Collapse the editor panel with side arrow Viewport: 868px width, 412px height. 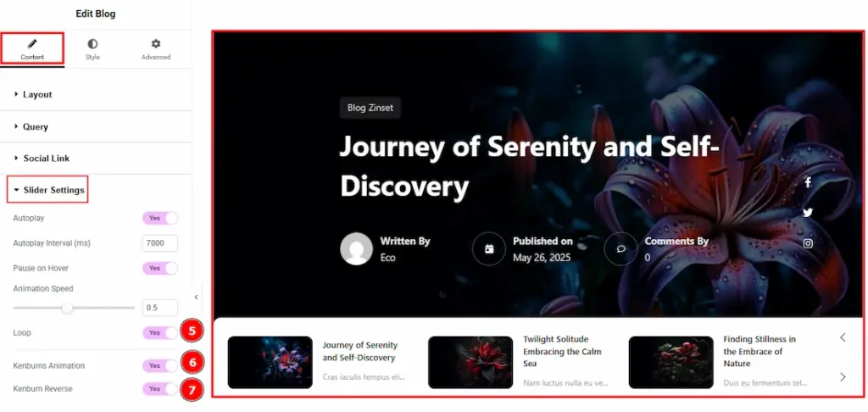coord(196,298)
